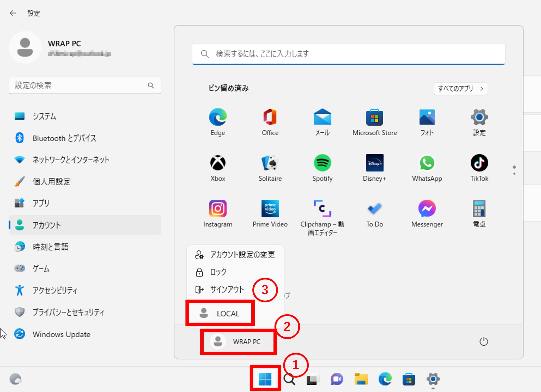Click the search icon in 設定の検索
Screen dimensions: 541x392
(151, 85)
